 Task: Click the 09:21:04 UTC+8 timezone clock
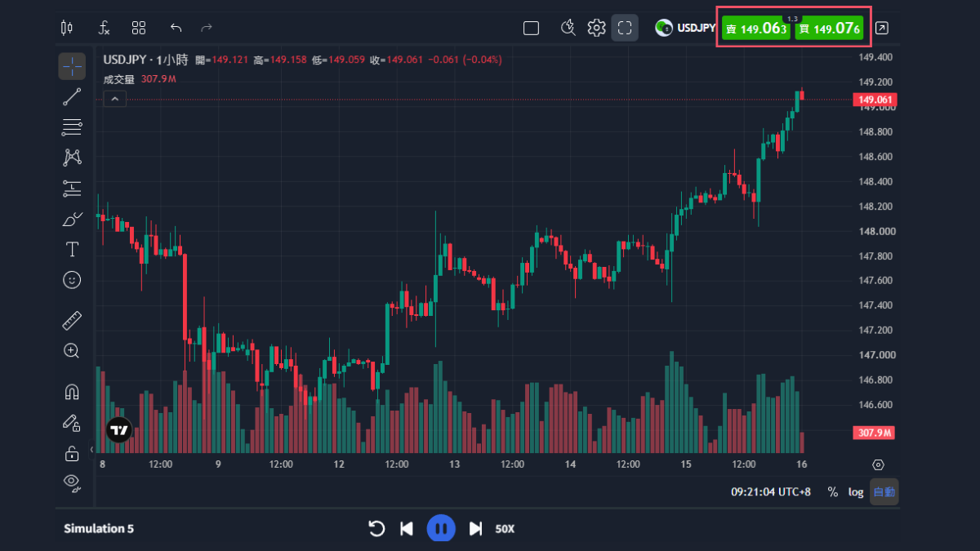tap(771, 492)
